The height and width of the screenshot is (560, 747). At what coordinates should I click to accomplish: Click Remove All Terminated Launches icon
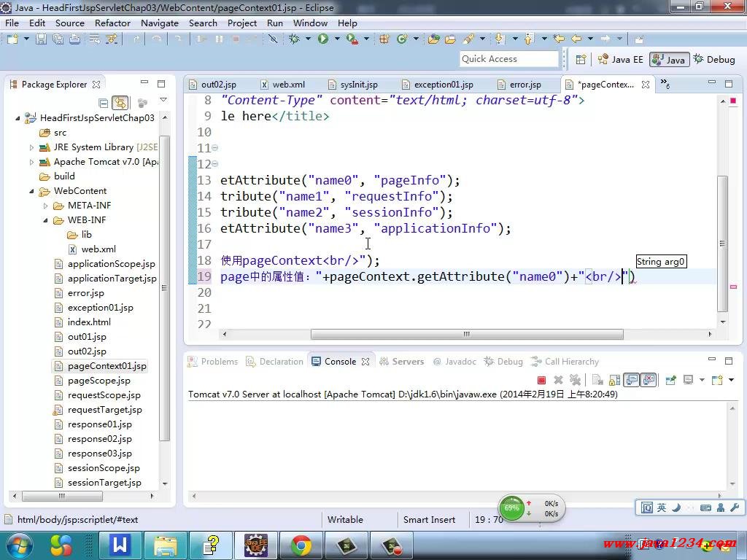575,380
